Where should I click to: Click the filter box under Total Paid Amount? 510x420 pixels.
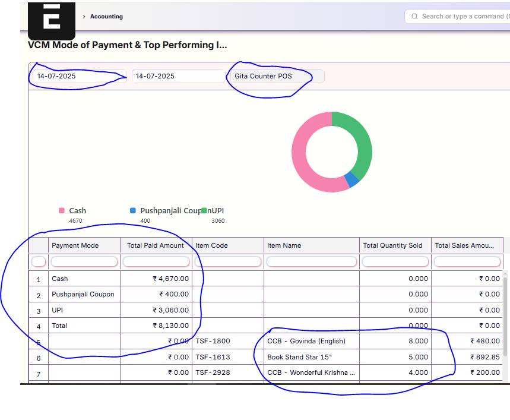[156, 262]
